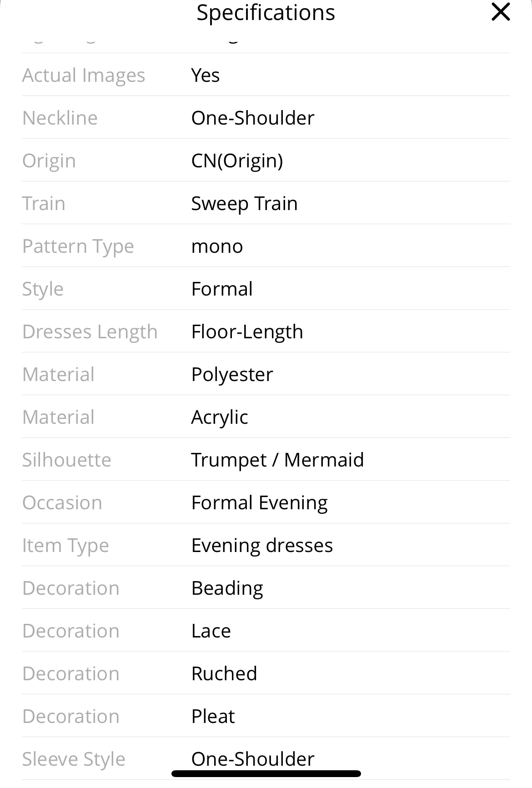Tap the Floor-Length dress length value
Viewport: 532px width, 788px height.
(247, 332)
